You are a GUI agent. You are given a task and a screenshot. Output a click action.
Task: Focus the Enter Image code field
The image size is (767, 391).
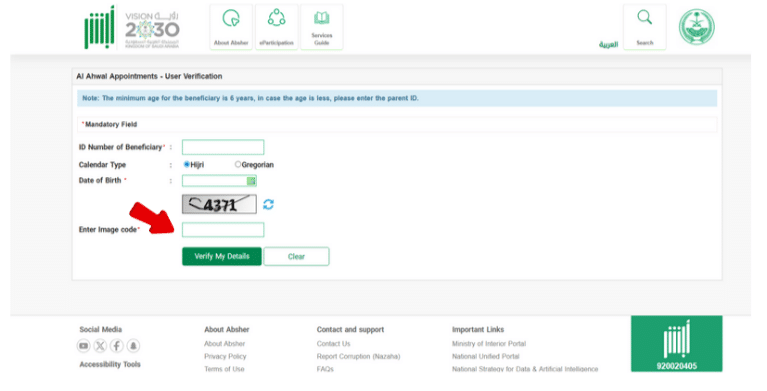(x=223, y=230)
